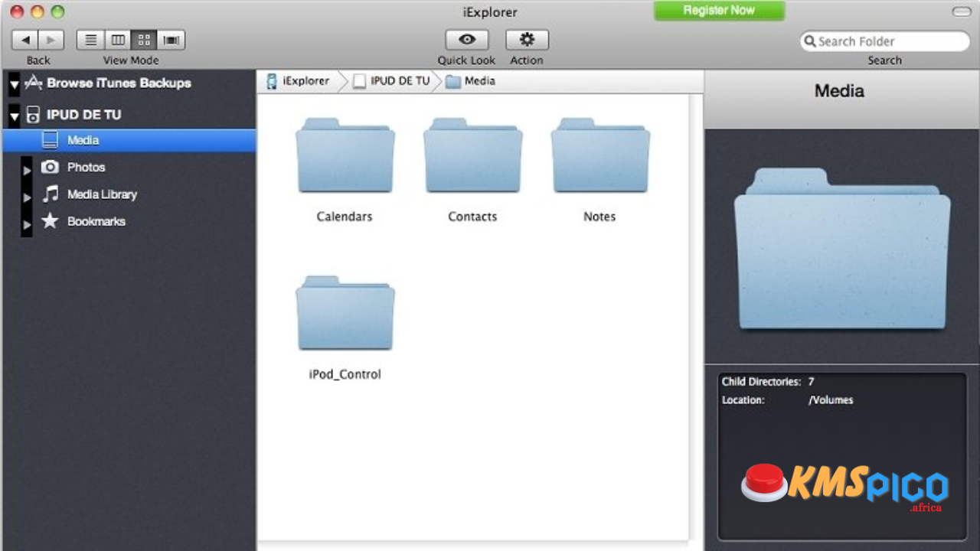Select Media Library in the sidebar
The width and height of the screenshot is (980, 551).
point(102,194)
